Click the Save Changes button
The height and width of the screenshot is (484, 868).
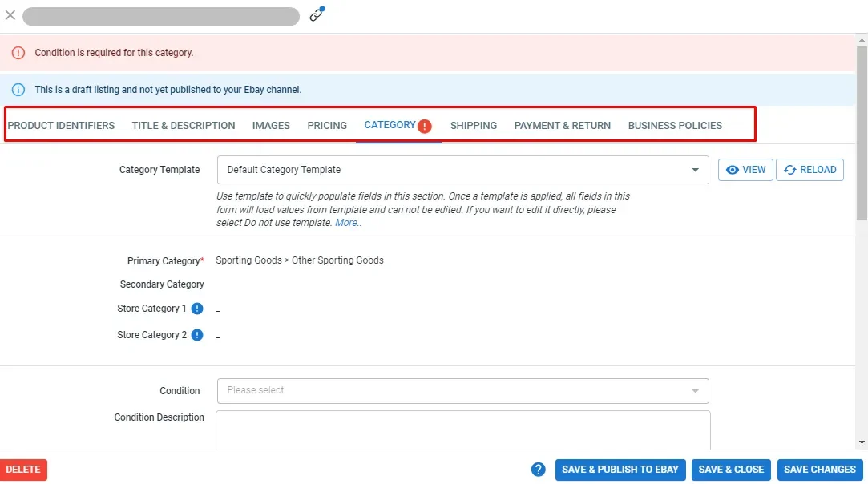(x=820, y=470)
